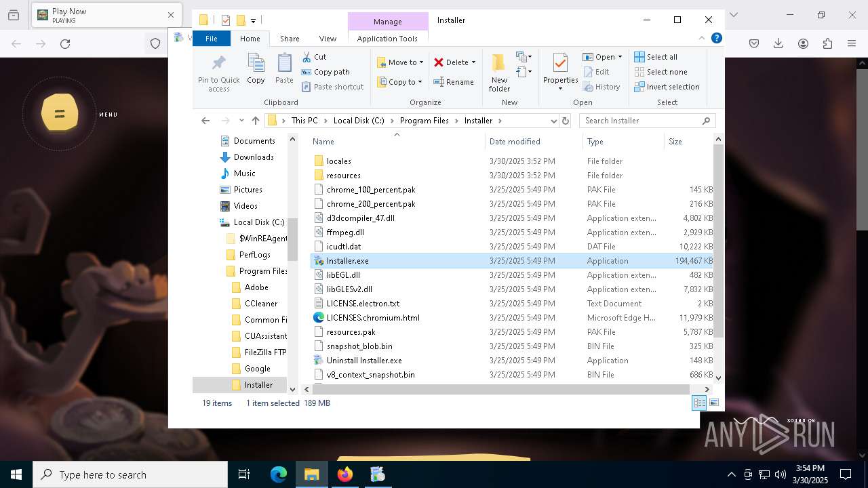The height and width of the screenshot is (488, 868).
Task: Click Program Files in address breadcrumb
Action: coord(424,121)
